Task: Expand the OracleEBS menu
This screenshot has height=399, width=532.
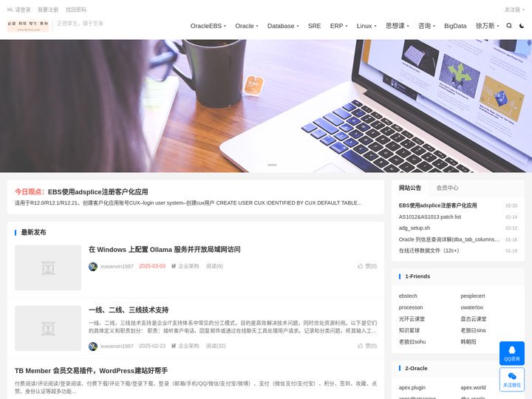Action: pyautogui.click(x=208, y=26)
